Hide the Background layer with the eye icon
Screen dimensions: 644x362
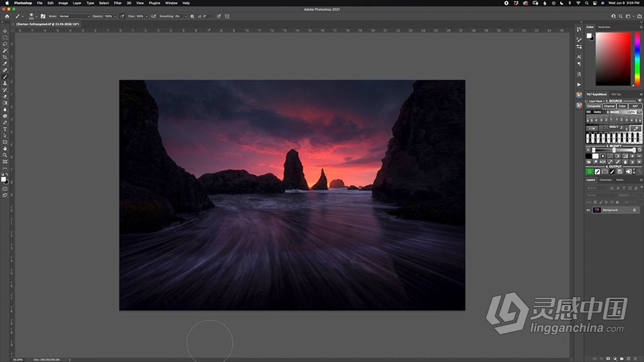tap(588, 210)
